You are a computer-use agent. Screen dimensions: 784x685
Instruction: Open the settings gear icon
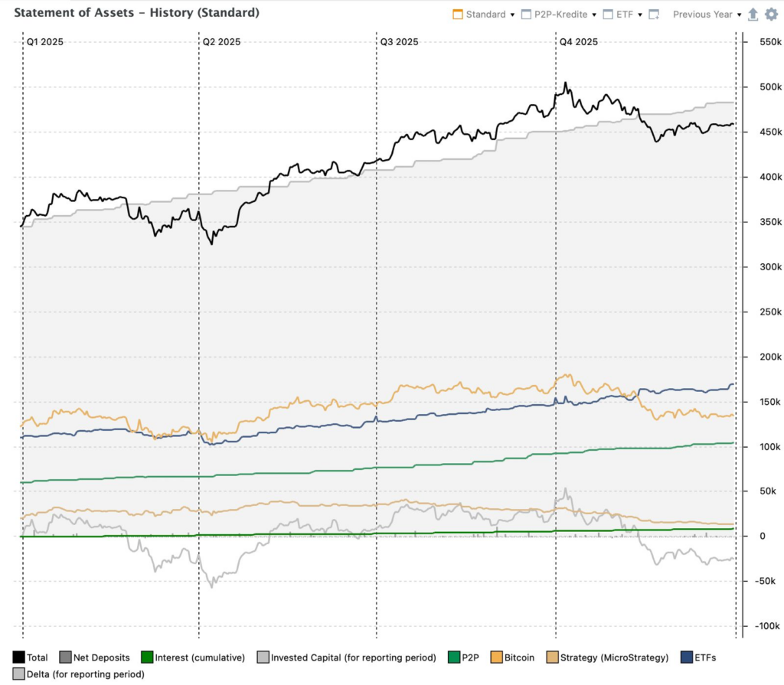[x=771, y=15]
